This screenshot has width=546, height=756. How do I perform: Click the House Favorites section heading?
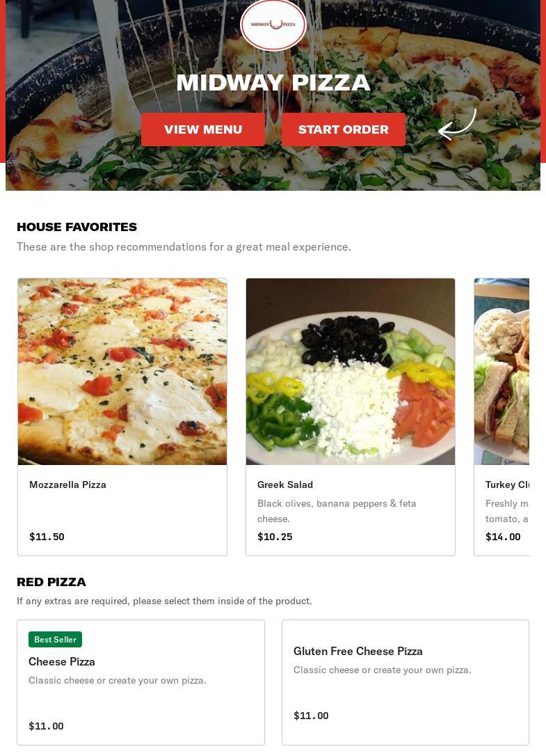coord(77,227)
